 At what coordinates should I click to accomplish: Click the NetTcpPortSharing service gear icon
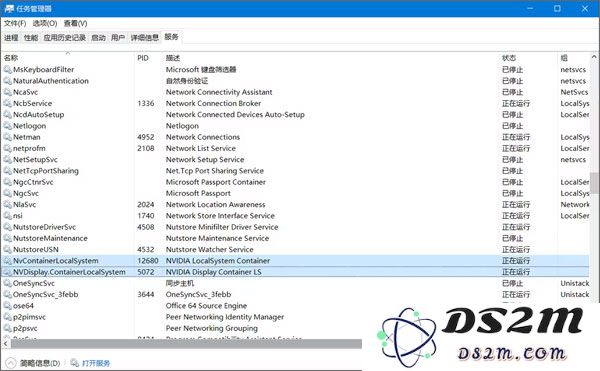pyautogui.click(x=7, y=171)
